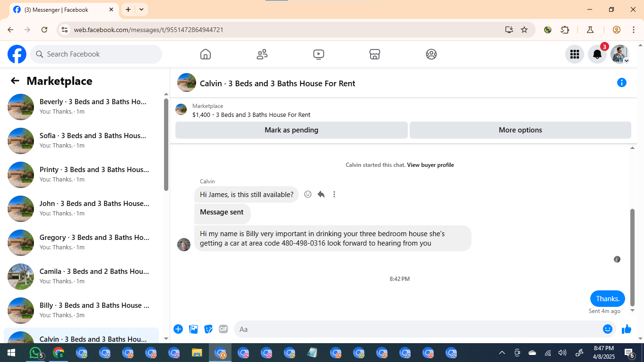The image size is (644, 362).
Task: Open Windows Start menu
Action: pyautogui.click(x=11, y=353)
